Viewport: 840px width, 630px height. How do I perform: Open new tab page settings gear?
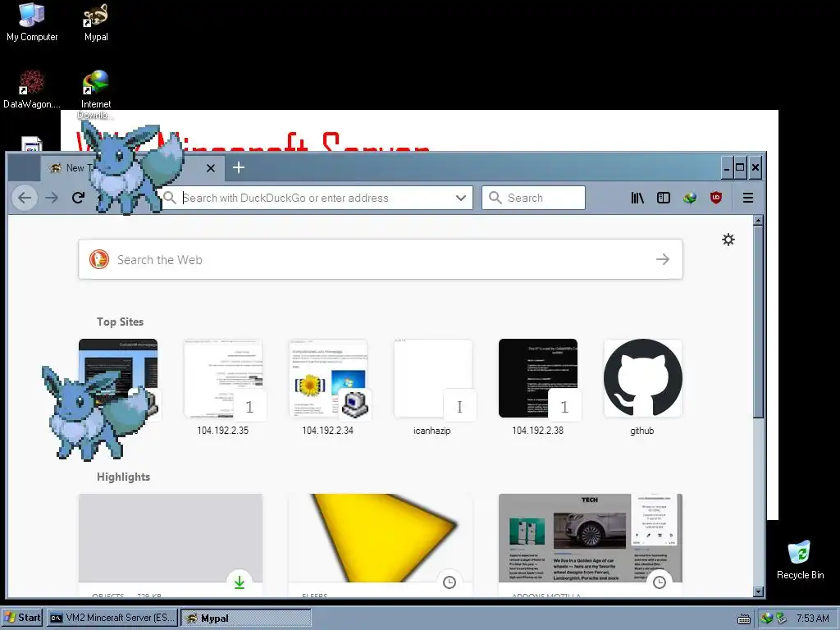click(x=728, y=240)
